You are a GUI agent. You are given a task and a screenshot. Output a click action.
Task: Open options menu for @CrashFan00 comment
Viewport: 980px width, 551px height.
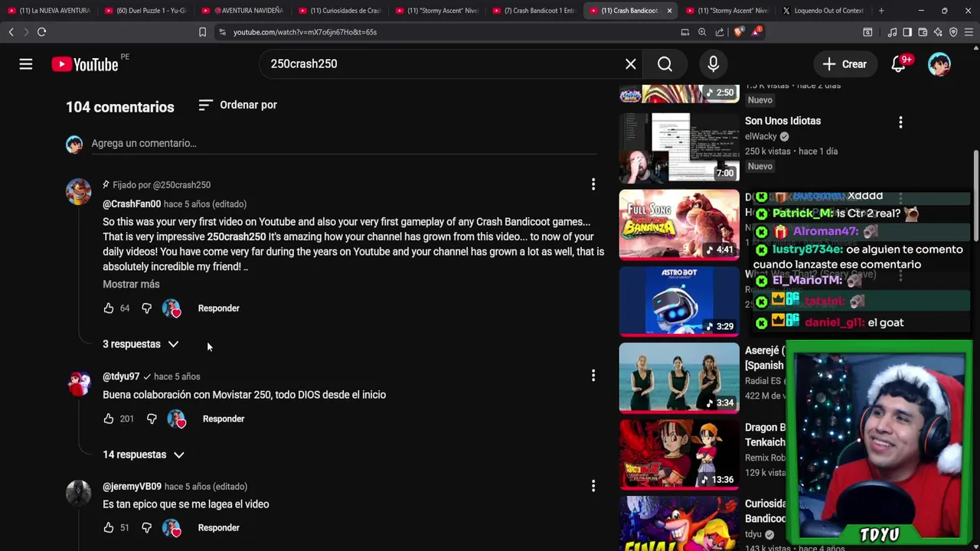coord(593,184)
